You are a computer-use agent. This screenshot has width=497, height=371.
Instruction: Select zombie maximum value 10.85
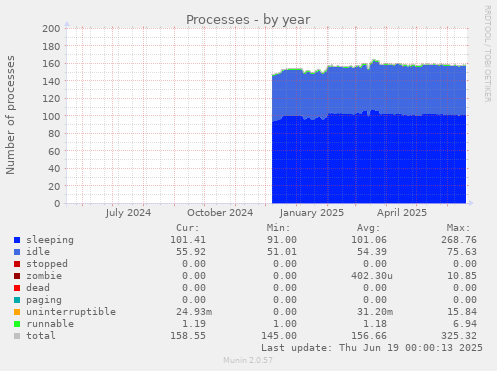click(x=462, y=276)
